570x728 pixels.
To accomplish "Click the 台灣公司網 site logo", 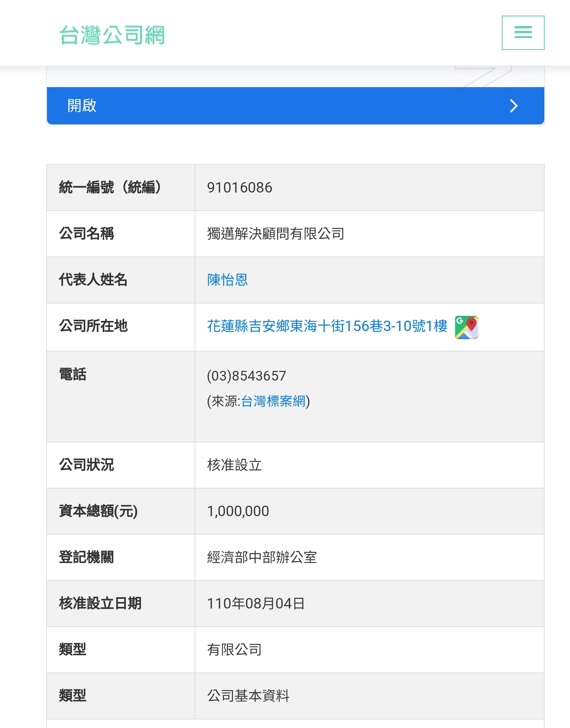I will 112,35.
